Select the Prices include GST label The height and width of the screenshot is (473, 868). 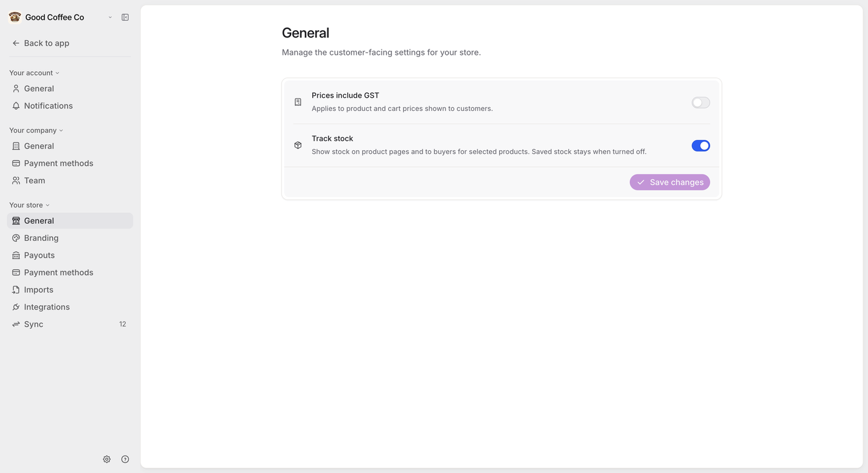[x=345, y=95]
